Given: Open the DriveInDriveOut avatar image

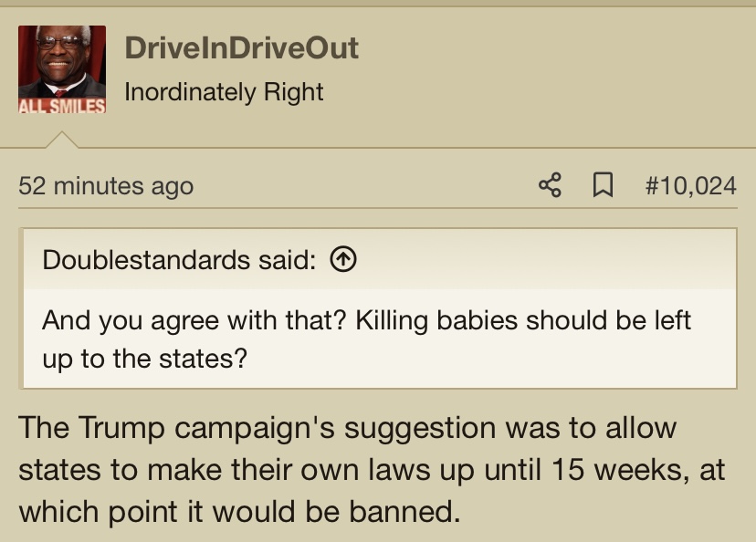Looking at the screenshot, I should click(62, 69).
